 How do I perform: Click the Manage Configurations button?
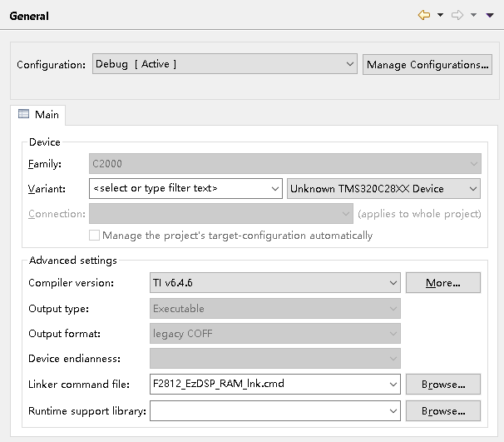click(427, 64)
